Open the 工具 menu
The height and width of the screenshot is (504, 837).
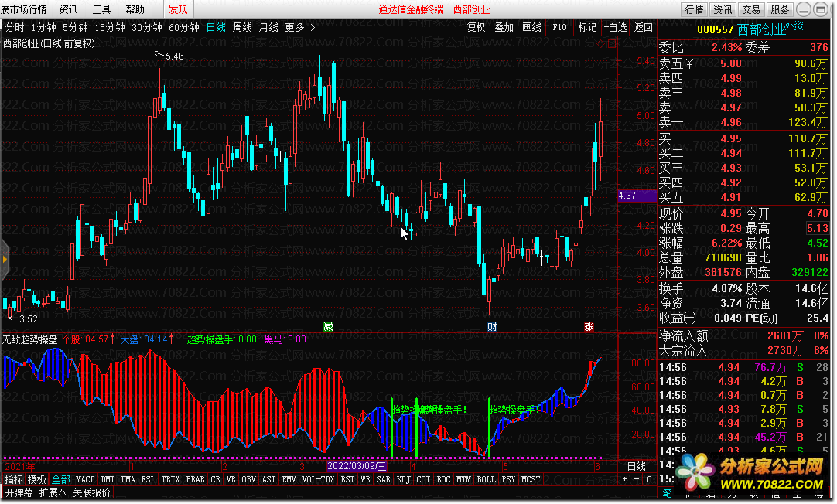pyautogui.click(x=101, y=9)
